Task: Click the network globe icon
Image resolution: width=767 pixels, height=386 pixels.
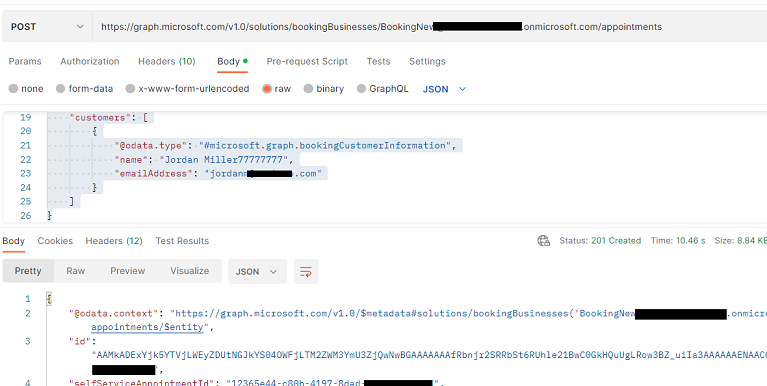Action: pyautogui.click(x=543, y=241)
